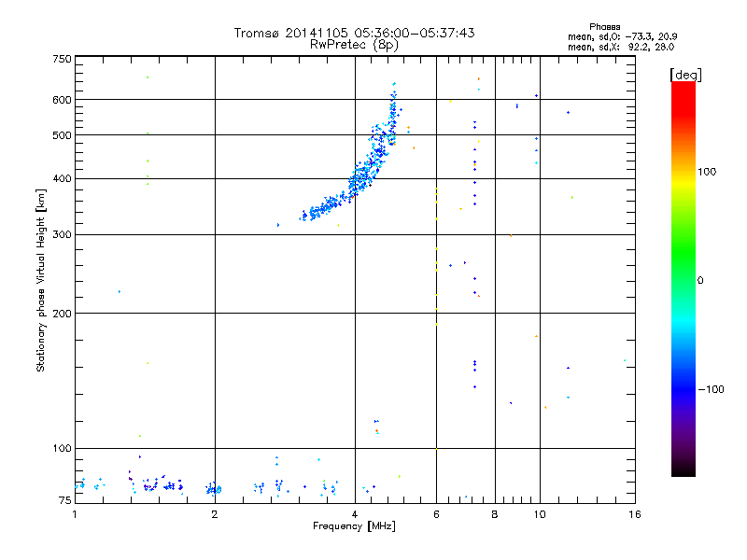Click the '400' height axis tick label
The image size is (747, 560).
point(62,179)
